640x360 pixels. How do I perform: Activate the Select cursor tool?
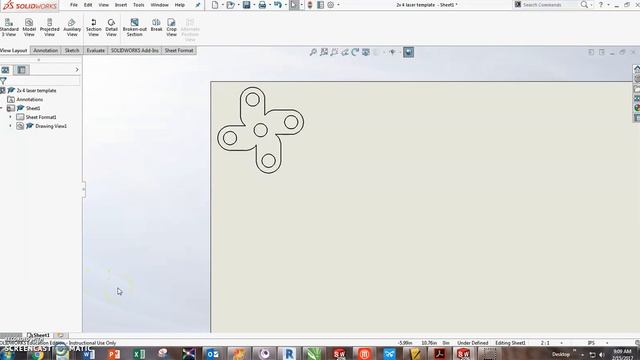click(x=294, y=5)
